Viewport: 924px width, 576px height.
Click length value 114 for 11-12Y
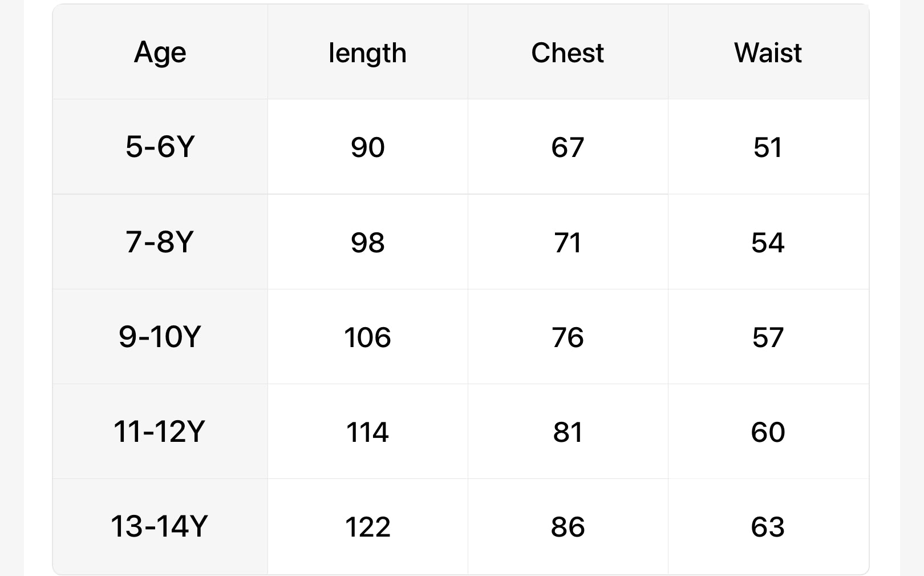coord(367,432)
